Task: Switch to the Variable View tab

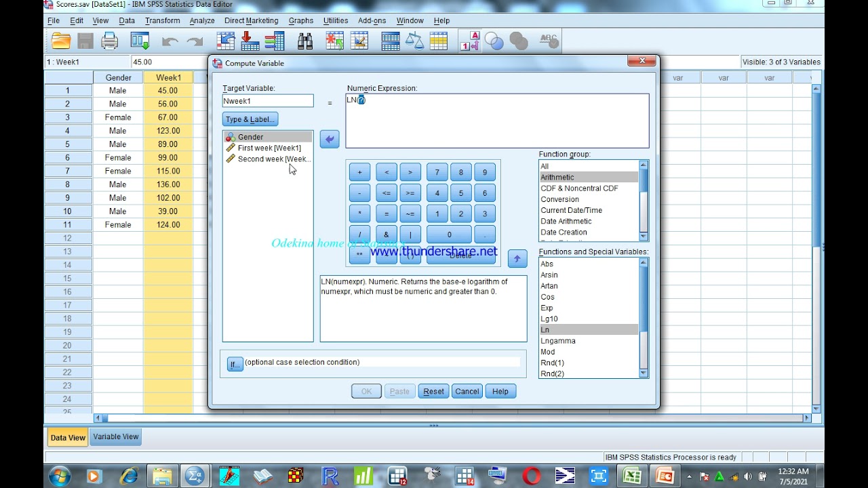Action: [116, 436]
